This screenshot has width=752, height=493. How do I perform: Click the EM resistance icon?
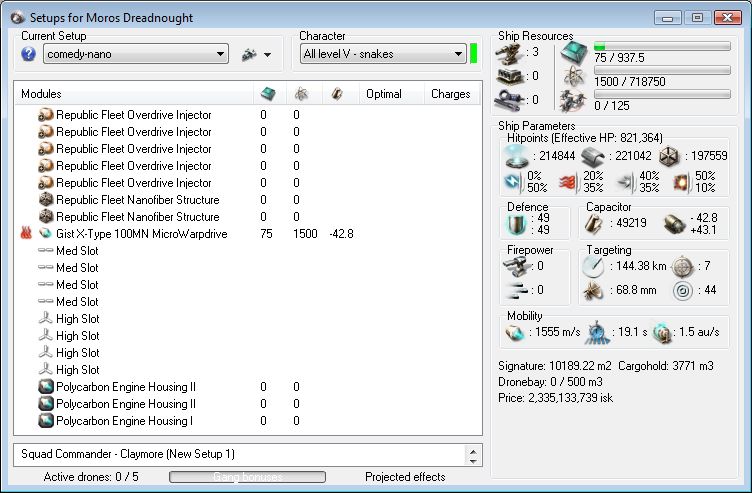pyautogui.click(x=513, y=182)
